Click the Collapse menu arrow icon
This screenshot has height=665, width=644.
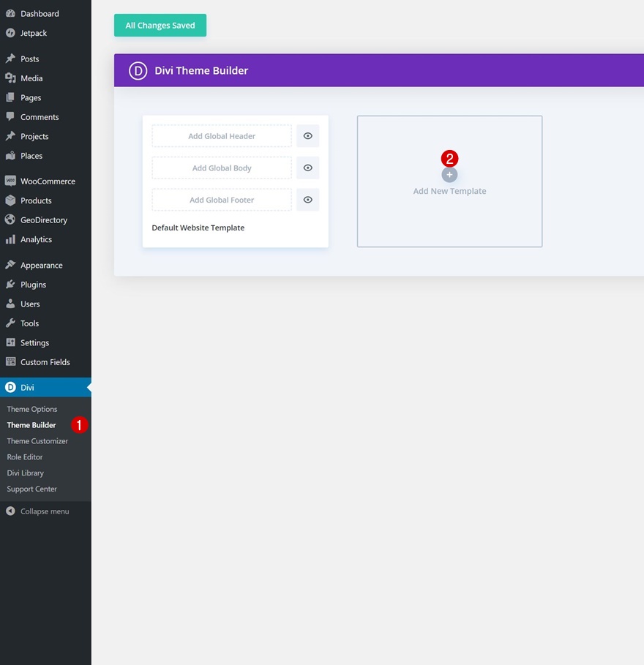tap(10, 511)
